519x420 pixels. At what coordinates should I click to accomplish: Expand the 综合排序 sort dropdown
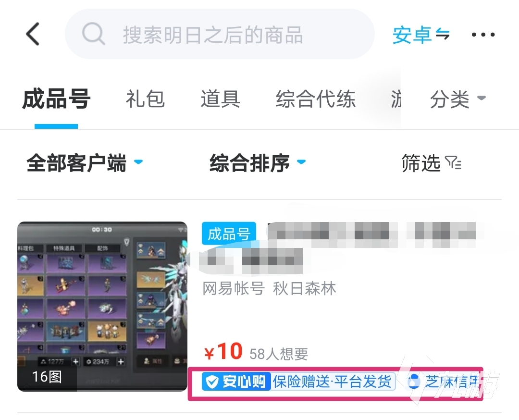pyautogui.click(x=258, y=163)
